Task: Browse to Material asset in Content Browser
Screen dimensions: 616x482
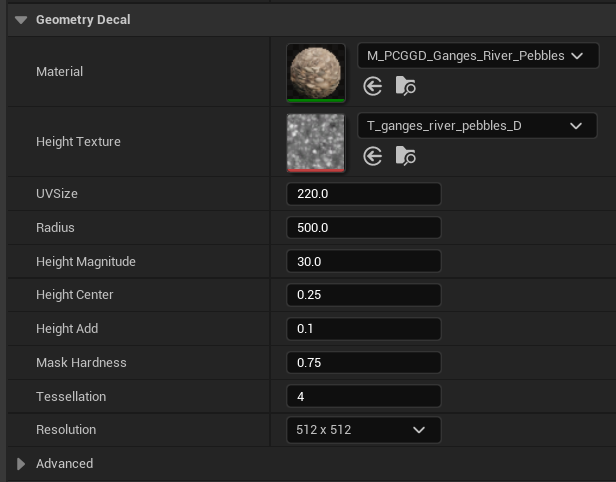Action: click(405, 86)
